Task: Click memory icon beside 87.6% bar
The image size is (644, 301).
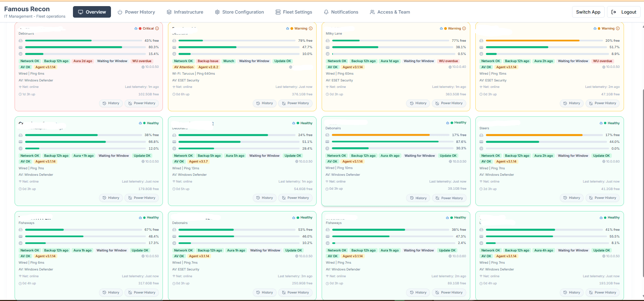Action: 327,142
